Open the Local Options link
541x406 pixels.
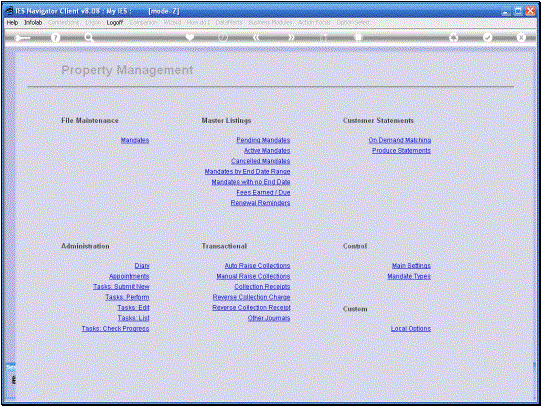coord(411,328)
